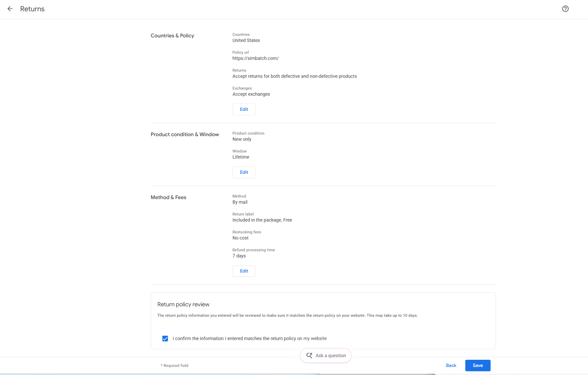Click the Method & Fees section heading
The height and width of the screenshot is (375, 588).
168,197
